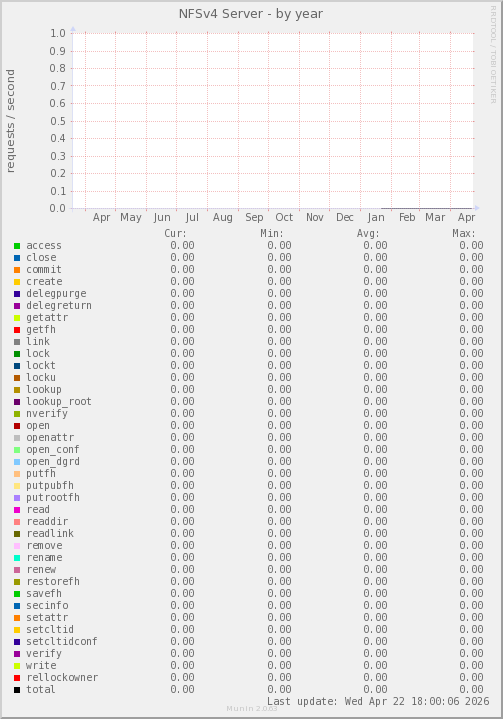Click the Cur value in the access row
The height and width of the screenshot is (719, 503).
click(x=182, y=245)
